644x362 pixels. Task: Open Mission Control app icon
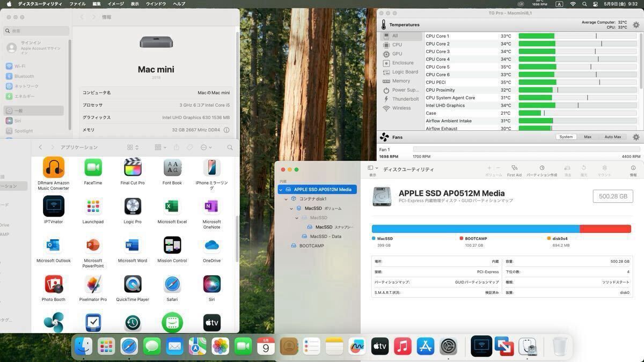coord(172,245)
